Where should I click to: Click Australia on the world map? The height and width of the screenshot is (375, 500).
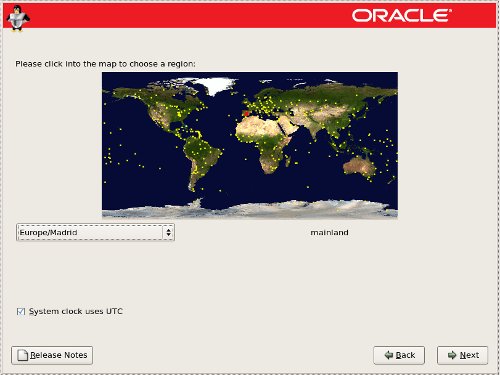359,166
